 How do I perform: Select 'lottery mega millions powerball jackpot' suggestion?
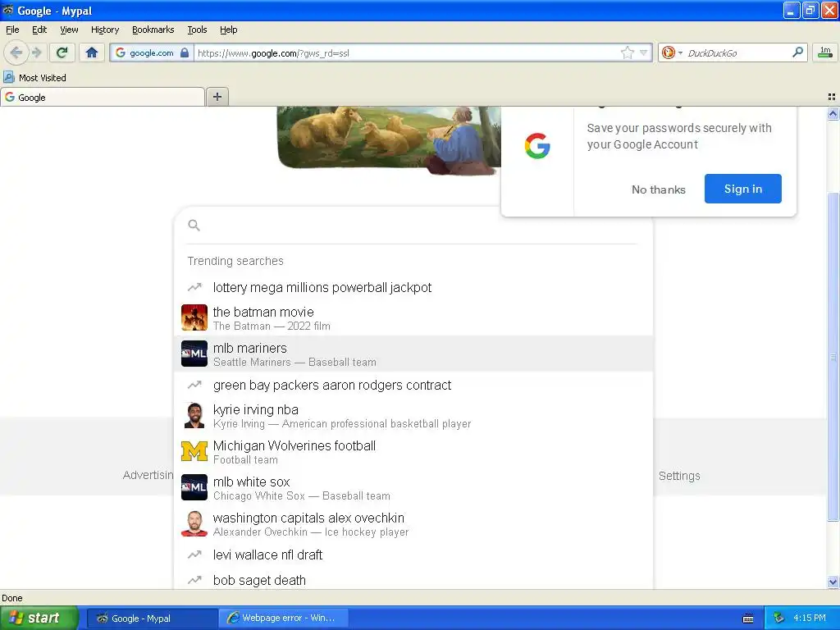coord(413,287)
